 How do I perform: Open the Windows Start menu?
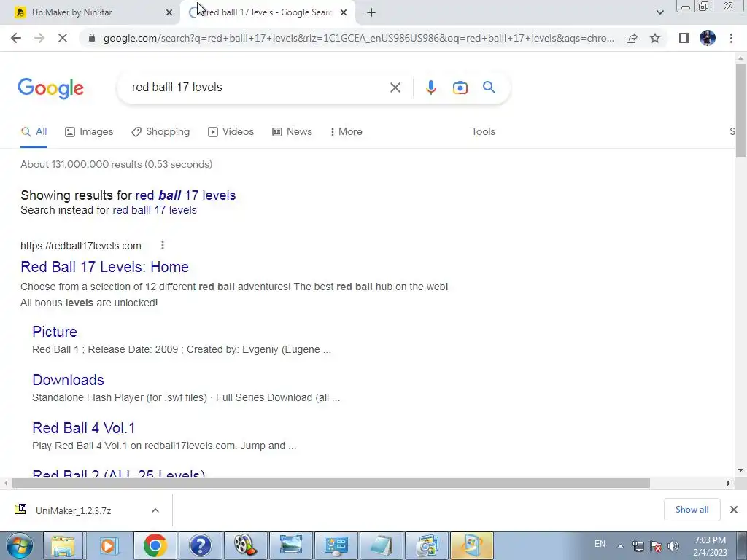pos(19,545)
